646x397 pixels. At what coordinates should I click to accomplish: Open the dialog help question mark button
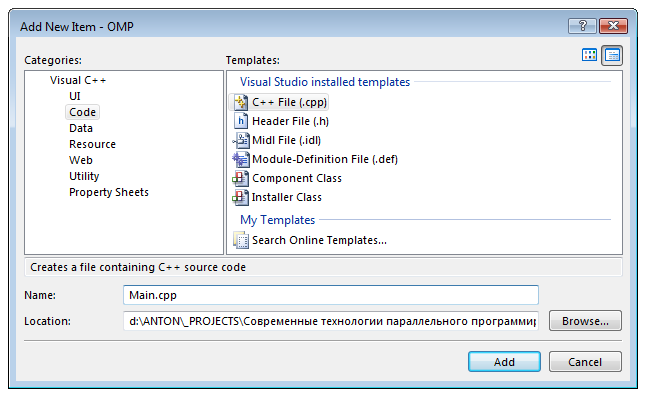(583, 26)
